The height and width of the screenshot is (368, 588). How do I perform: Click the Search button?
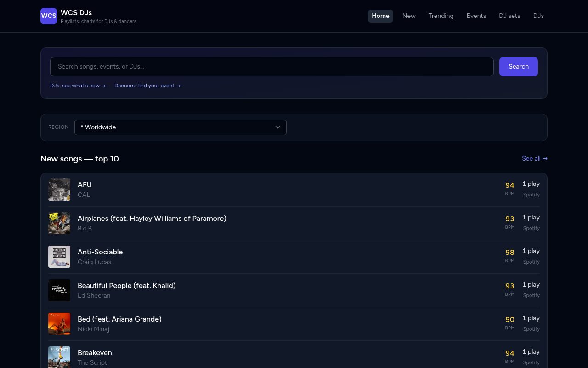(x=519, y=67)
